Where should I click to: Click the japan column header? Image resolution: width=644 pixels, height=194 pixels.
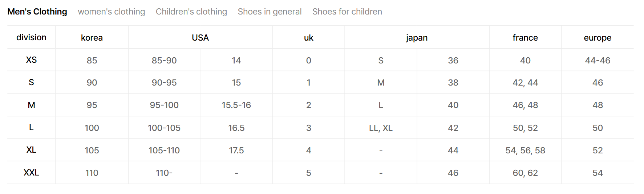tap(417, 38)
